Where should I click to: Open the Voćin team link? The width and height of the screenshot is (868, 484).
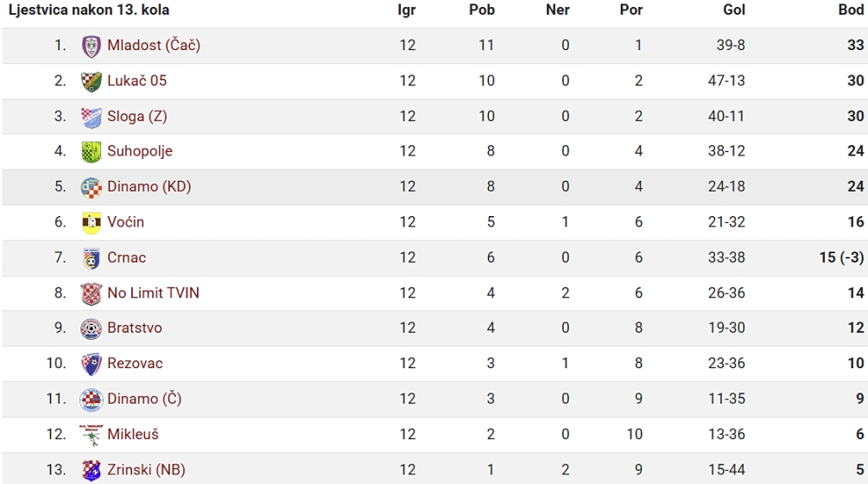[x=125, y=221]
